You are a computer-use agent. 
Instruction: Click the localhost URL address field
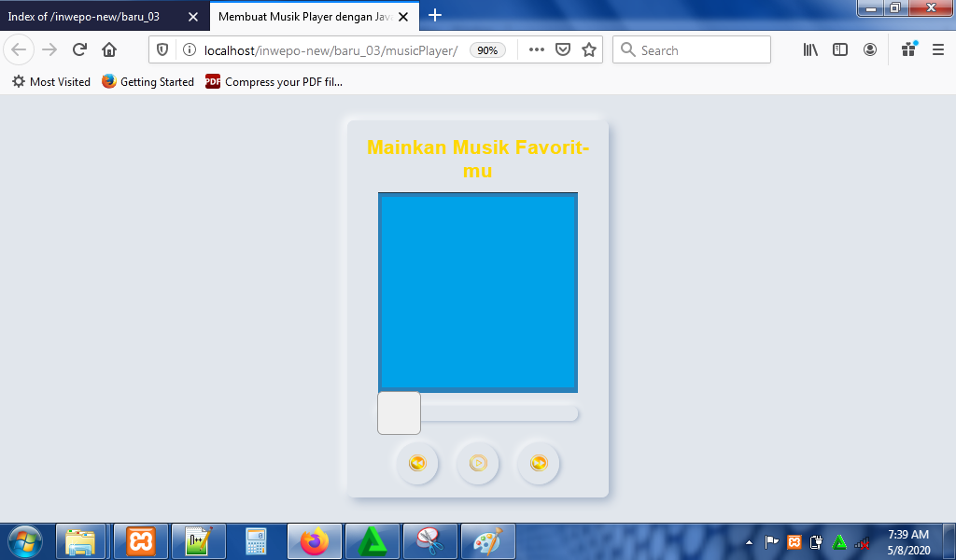(x=331, y=50)
